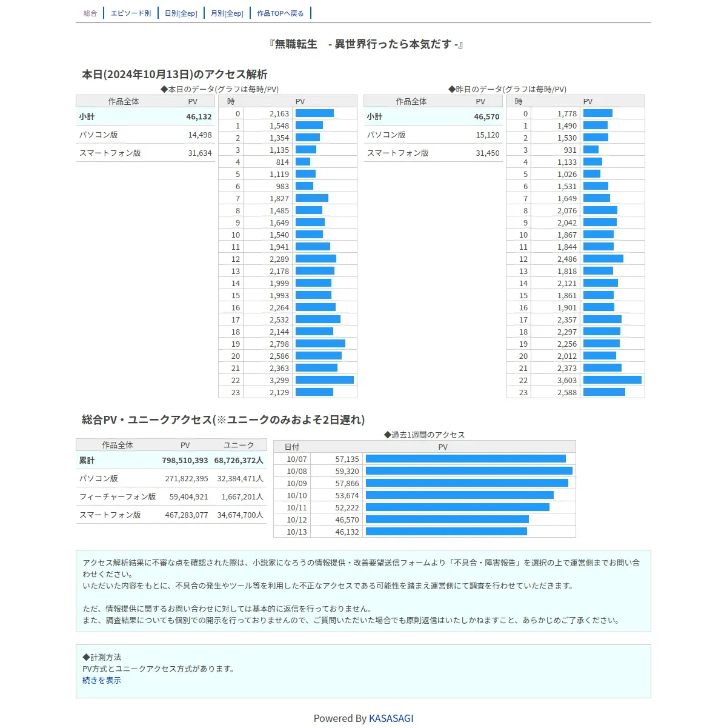The width and height of the screenshot is (727, 728).
Task: Select yesterday's スマートフォン版 value 31,450
Action: (x=488, y=153)
